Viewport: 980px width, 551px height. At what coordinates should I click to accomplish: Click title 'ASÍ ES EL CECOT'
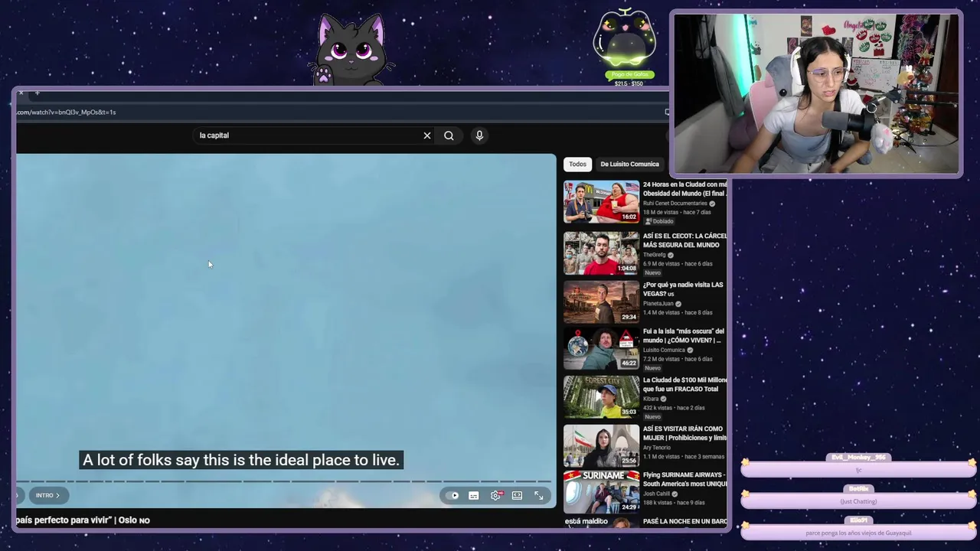coord(684,240)
